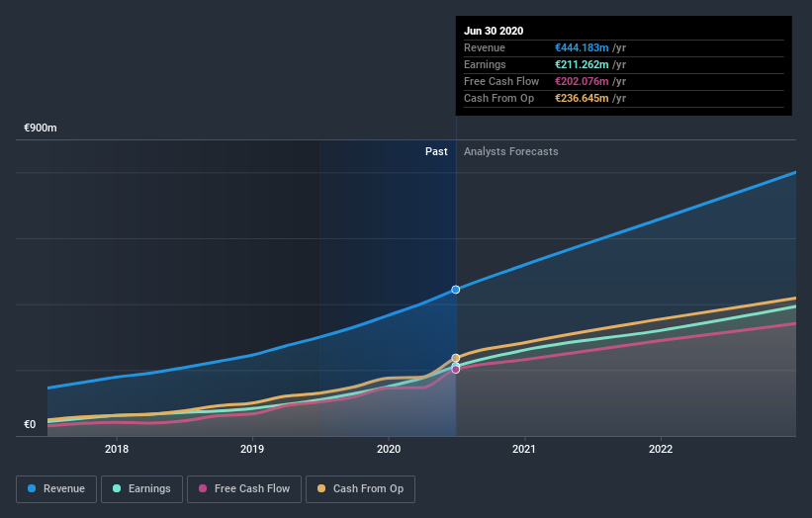Click the €211.262m earnings value
Image resolution: width=812 pixels, height=518 pixels.
[582, 64]
